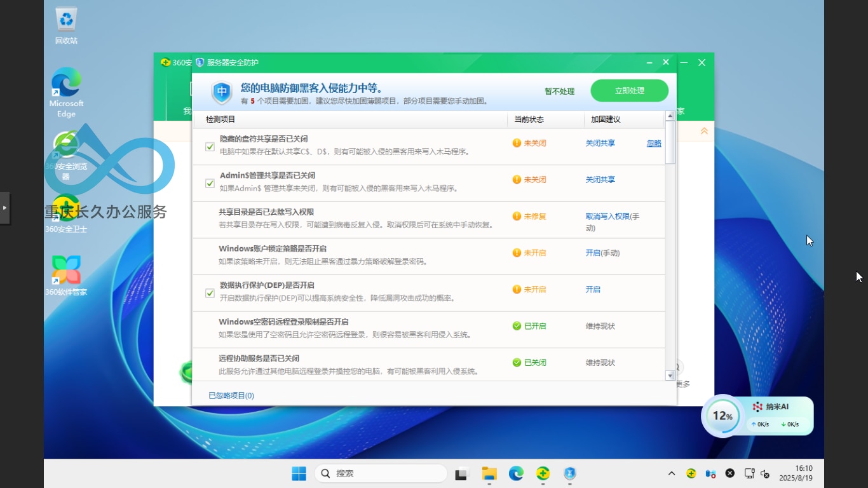Viewport: 868px width, 488px height.
Task: Click the 加固建议 column header
Action: click(606, 119)
